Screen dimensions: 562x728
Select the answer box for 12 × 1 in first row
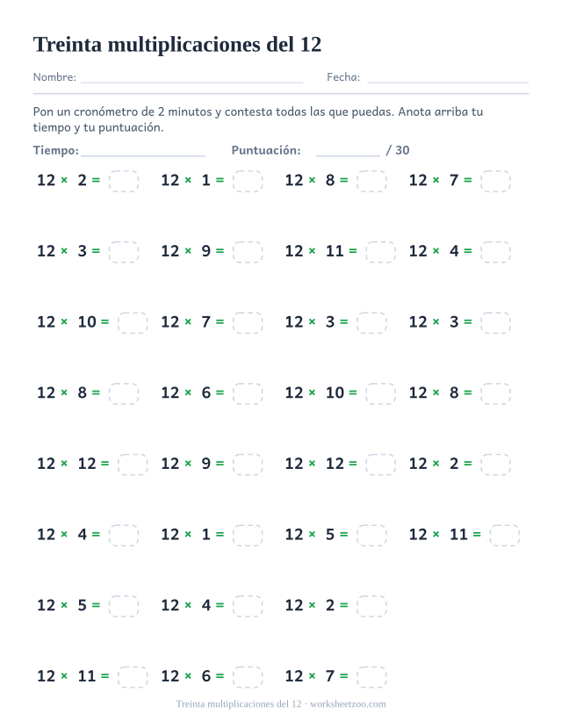[248, 181]
